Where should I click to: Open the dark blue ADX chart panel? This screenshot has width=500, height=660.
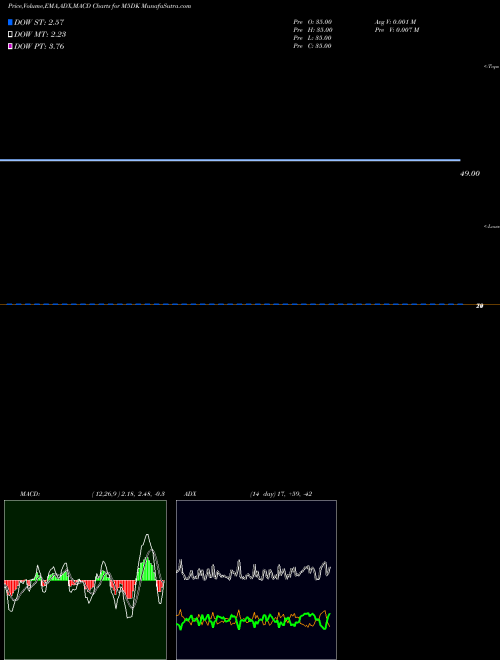256,580
